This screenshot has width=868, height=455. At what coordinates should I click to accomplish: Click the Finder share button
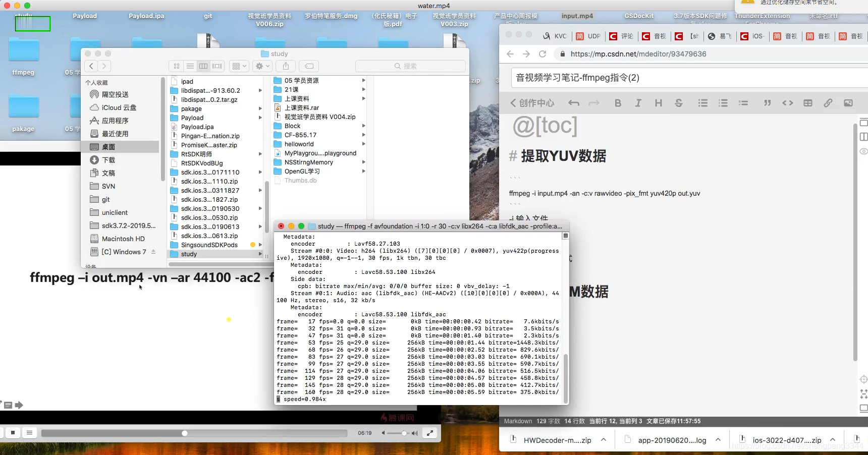286,66
